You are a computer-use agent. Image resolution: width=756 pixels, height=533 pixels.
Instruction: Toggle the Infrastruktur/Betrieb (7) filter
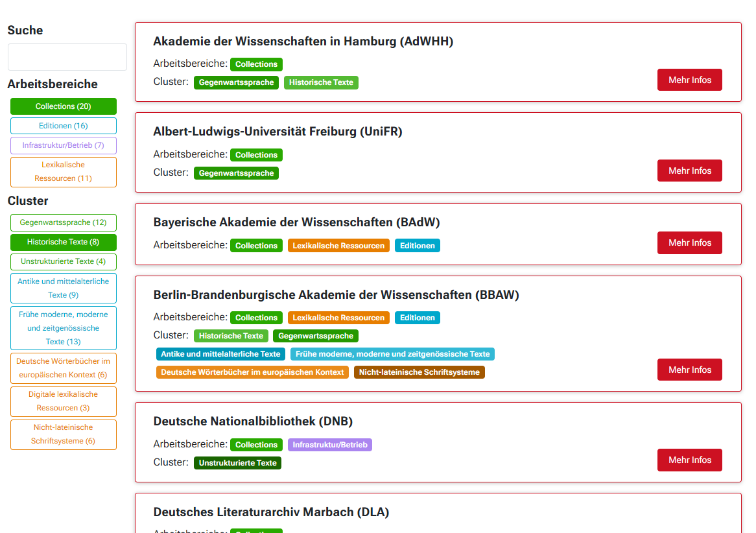[63, 145]
